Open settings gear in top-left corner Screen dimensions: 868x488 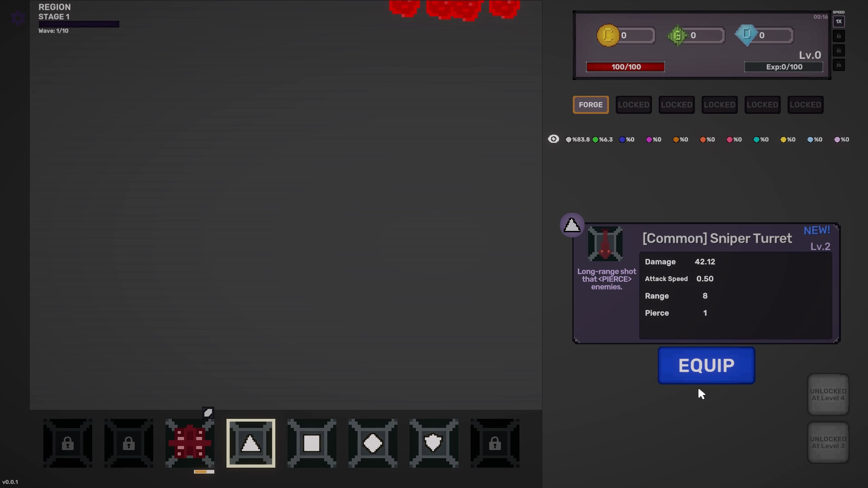[x=18, y=18]
